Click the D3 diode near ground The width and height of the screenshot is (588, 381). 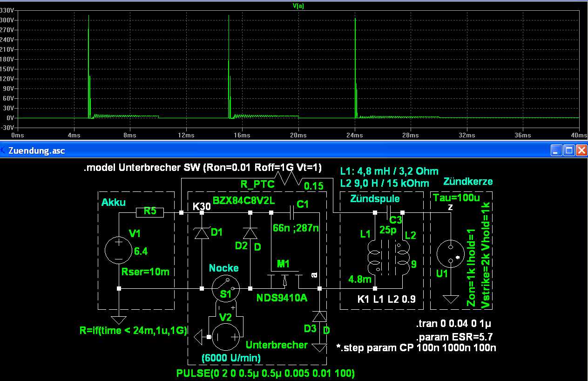click(x=319, y=317)
